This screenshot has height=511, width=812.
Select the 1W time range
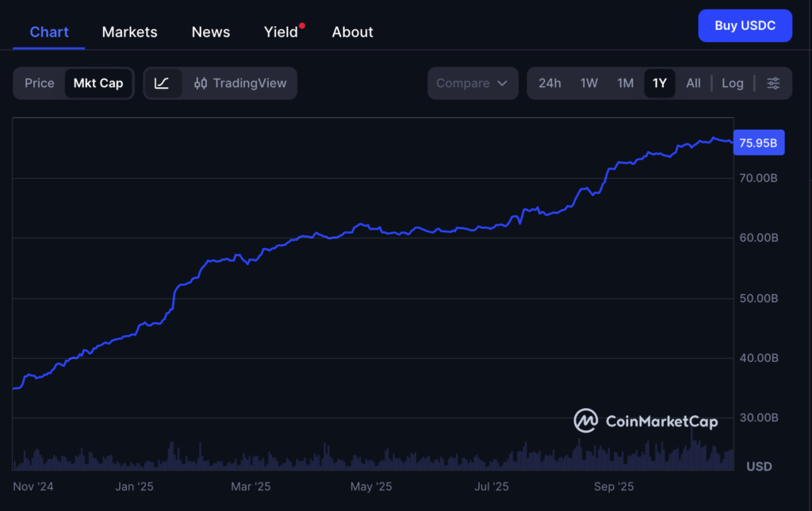588,82
